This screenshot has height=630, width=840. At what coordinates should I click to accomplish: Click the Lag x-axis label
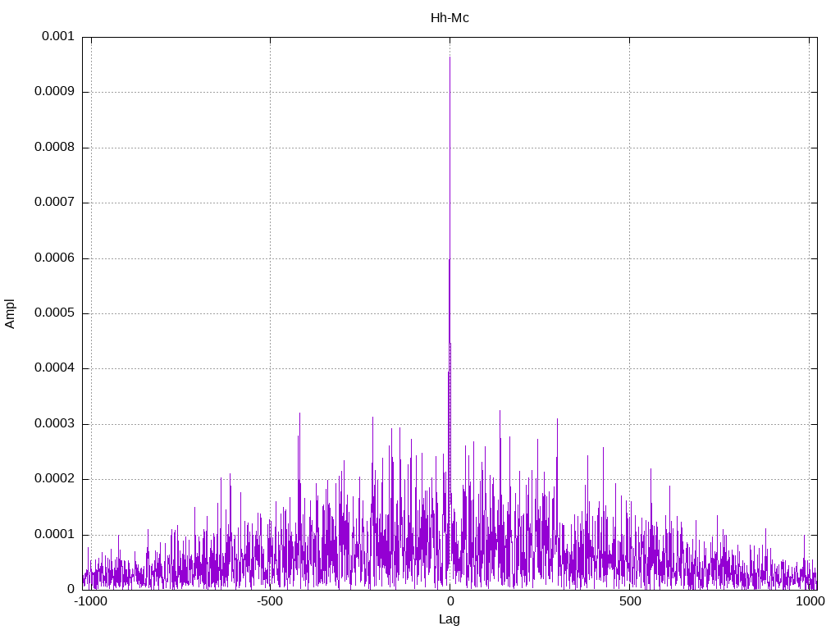coord(450,619)
